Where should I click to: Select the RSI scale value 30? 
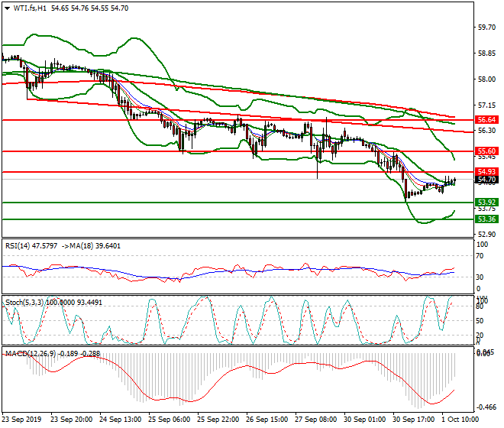coord(480,277)
